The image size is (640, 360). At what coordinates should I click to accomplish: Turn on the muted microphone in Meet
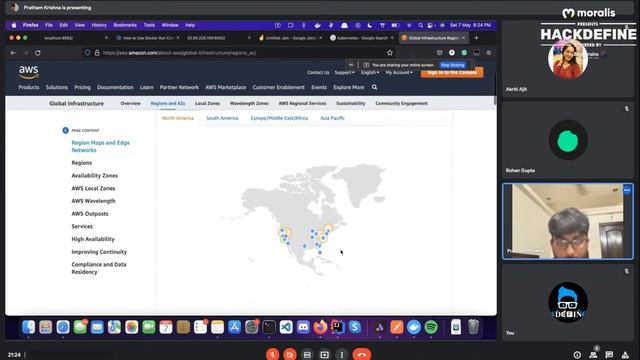point(273,354)
